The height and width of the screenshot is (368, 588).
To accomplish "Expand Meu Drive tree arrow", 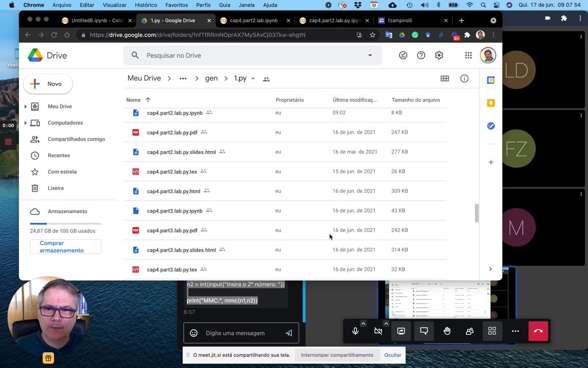I will tap(25, 107).
